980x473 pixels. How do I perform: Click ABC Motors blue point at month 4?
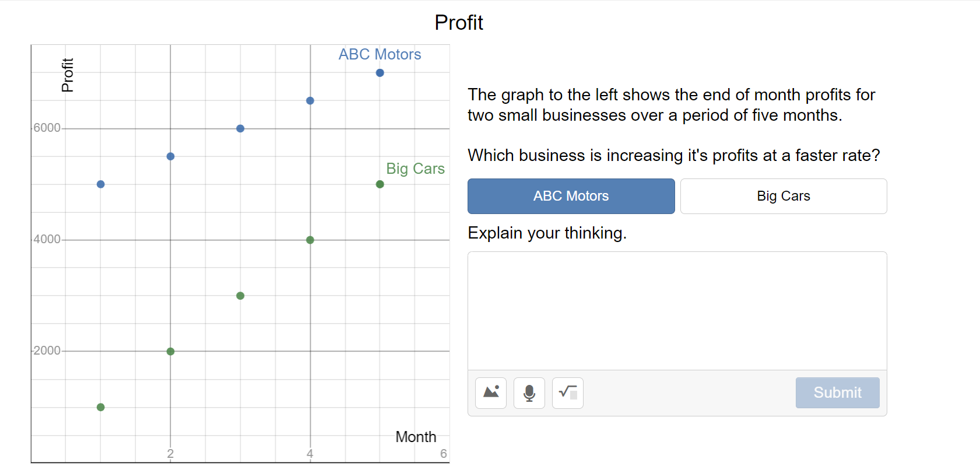click(310, 101)
